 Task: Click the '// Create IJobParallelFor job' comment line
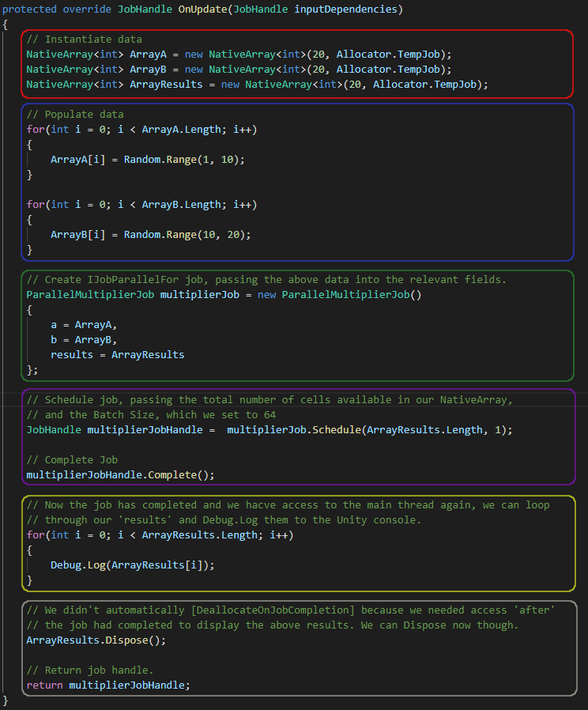(x=266, y=279)
